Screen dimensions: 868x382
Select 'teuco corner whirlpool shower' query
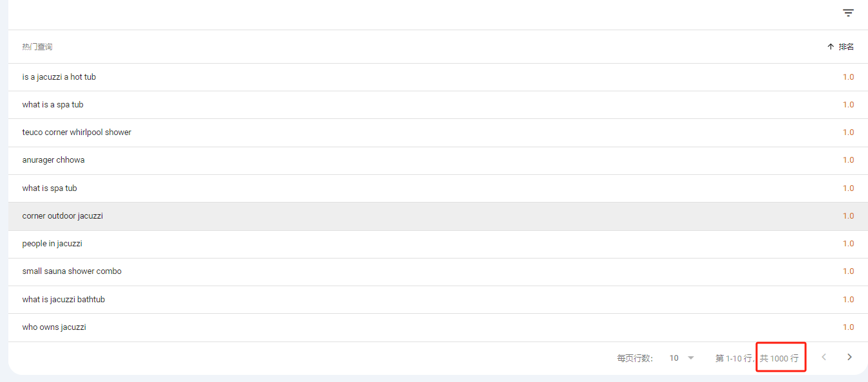coord(438,132)
